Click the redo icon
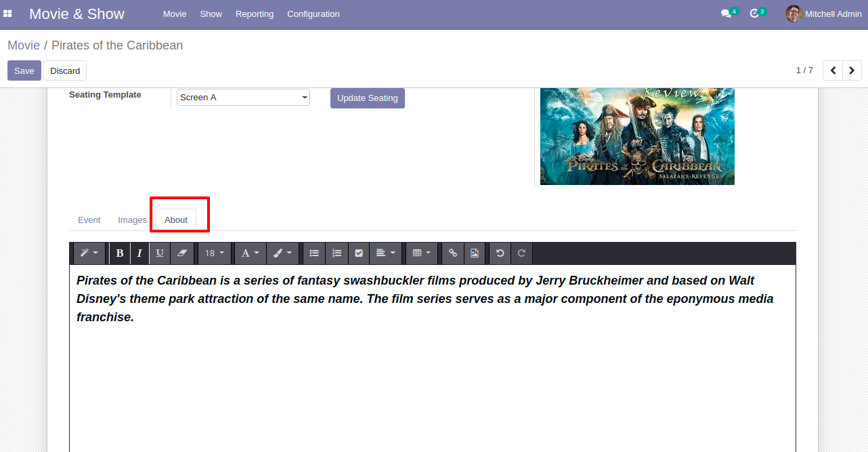Screen dimensions: 868x452 [521, 253]
